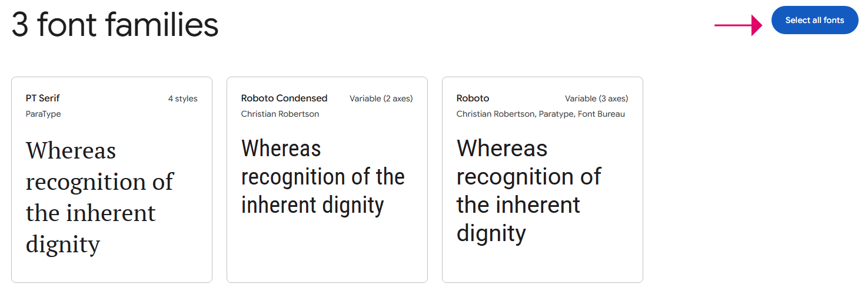Click the "Select all fonts" button

coord(814,20)
